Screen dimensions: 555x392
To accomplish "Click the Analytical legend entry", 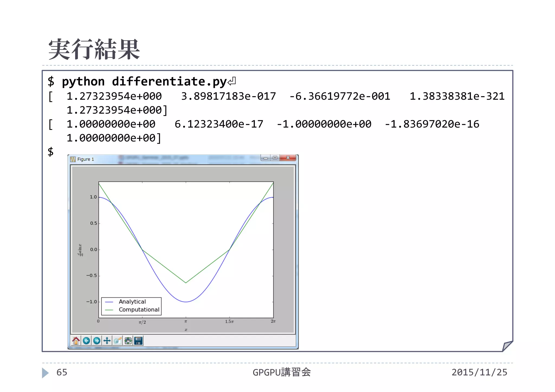I will 126,302.
